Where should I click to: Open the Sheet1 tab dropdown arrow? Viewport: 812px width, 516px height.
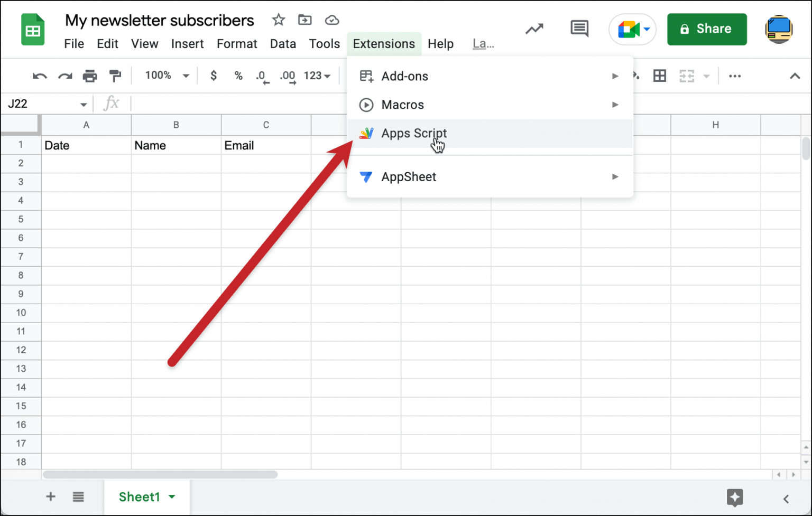171,496
